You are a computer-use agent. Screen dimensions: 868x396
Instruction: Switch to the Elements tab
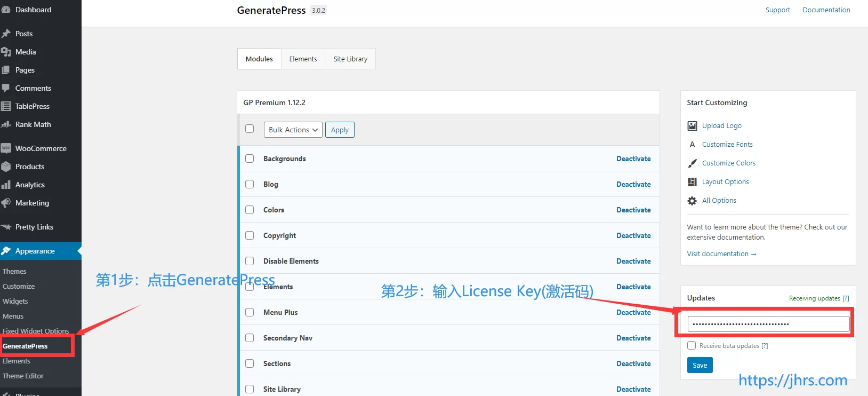click(x=303, y=59)
